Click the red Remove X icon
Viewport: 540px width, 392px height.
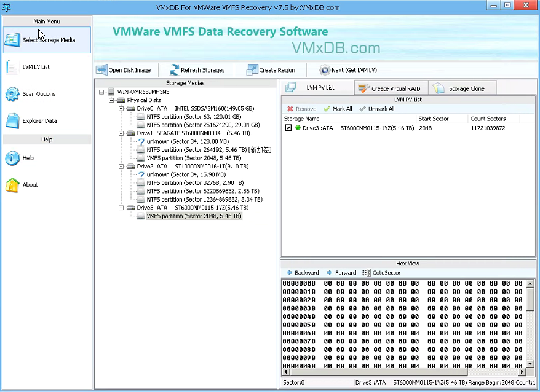point(290,109)
